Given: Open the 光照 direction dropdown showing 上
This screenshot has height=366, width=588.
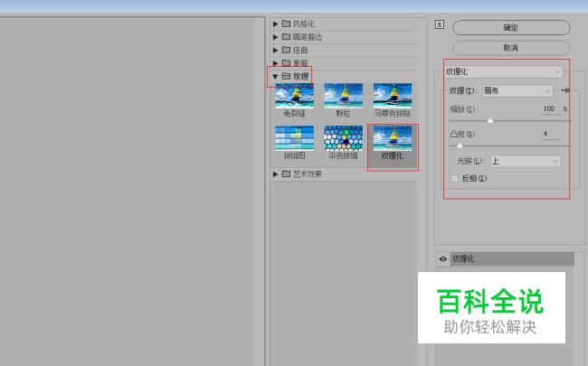Looking at the screenshot, I should (526, 162).
